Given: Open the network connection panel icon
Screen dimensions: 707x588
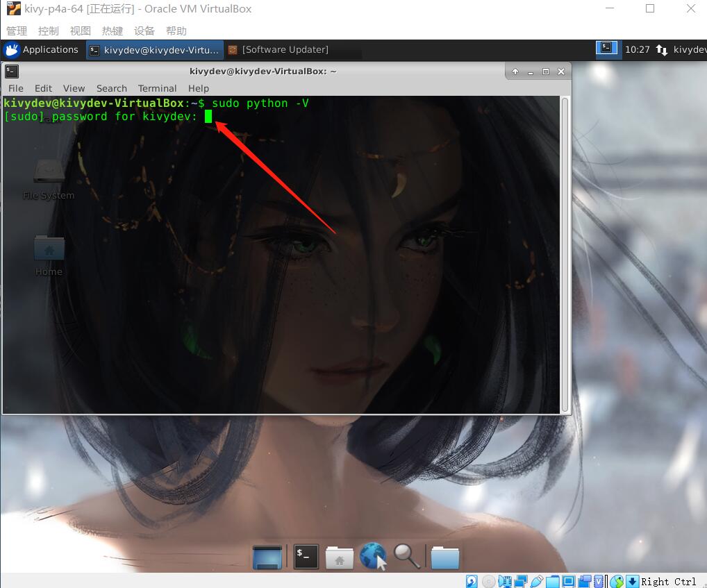Looking at the screenshot, I should click(661, 50).
